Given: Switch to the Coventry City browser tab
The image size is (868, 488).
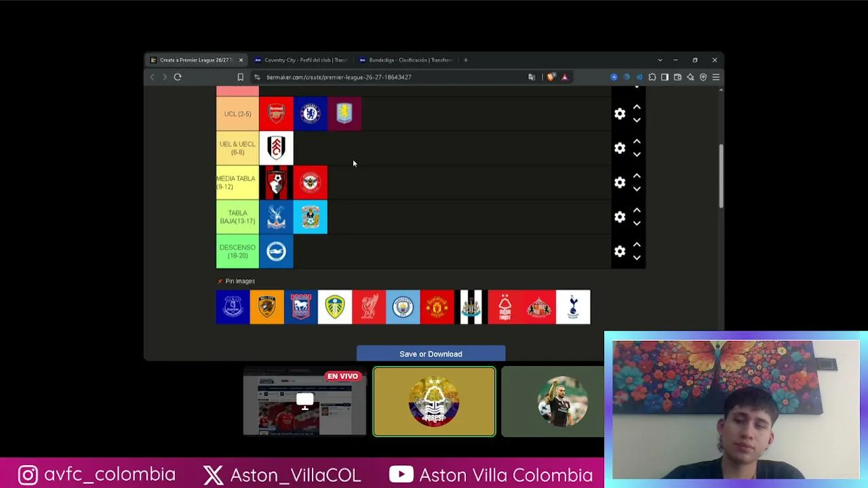Looking at the screenshot, I should (x=302, y=60).
